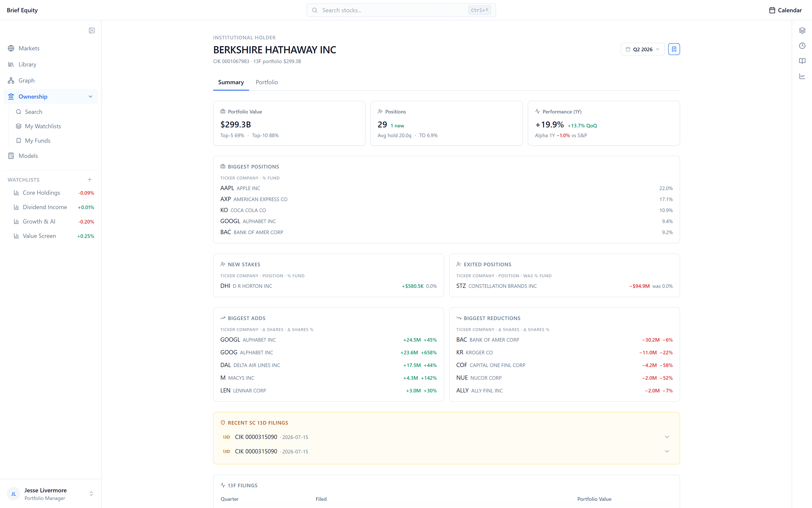Click COF Capital One reduction row
Screen dimensions: 812x508
pos(564,365)
